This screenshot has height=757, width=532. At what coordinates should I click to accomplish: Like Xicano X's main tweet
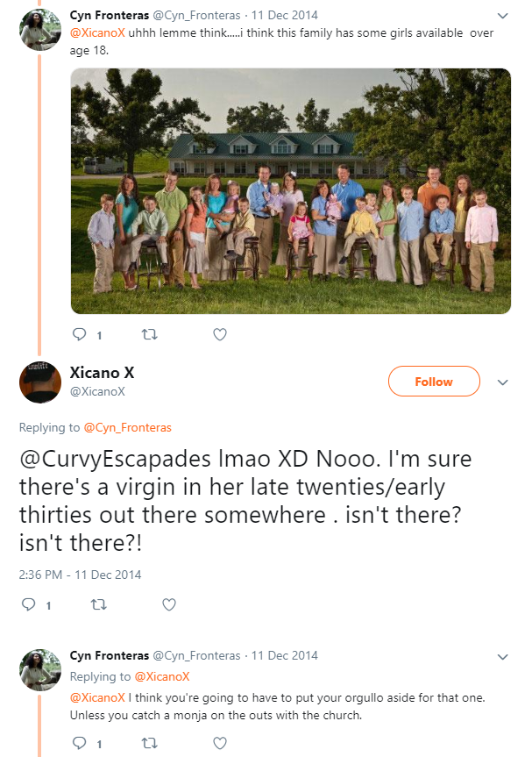(x=169, y=604)
